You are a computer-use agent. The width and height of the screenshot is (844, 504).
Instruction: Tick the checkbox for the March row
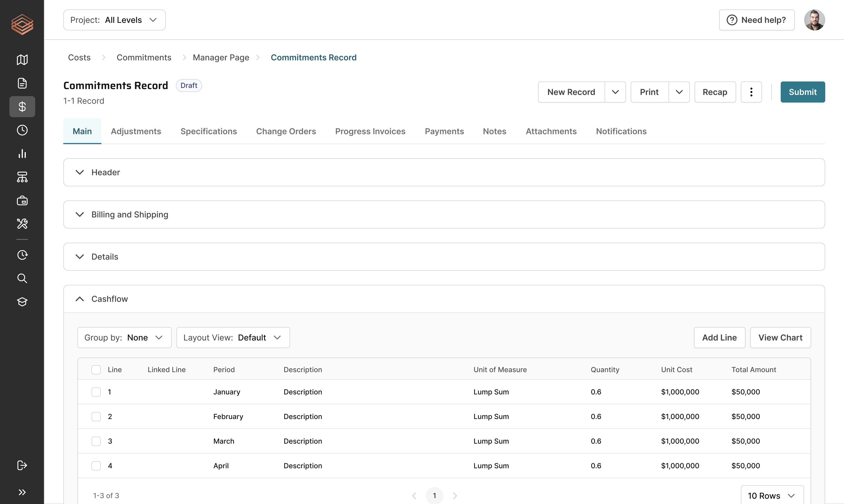[x=96, y=441]
